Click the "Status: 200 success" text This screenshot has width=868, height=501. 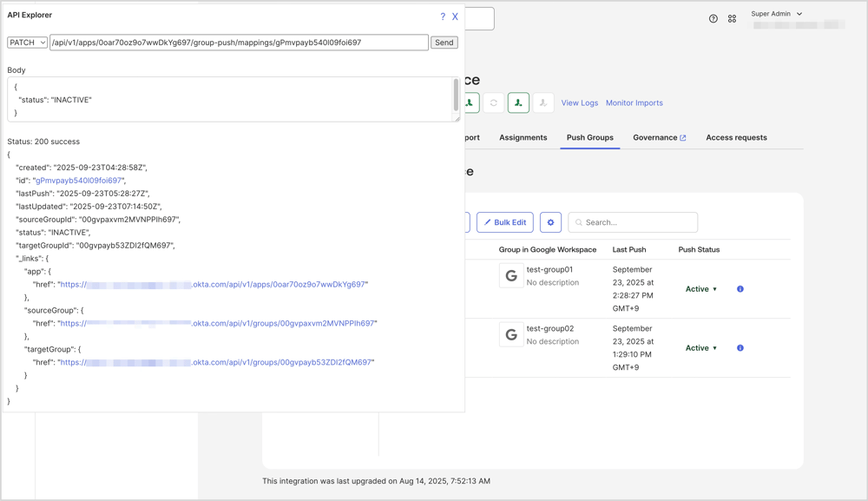click(x=43, y=142)
